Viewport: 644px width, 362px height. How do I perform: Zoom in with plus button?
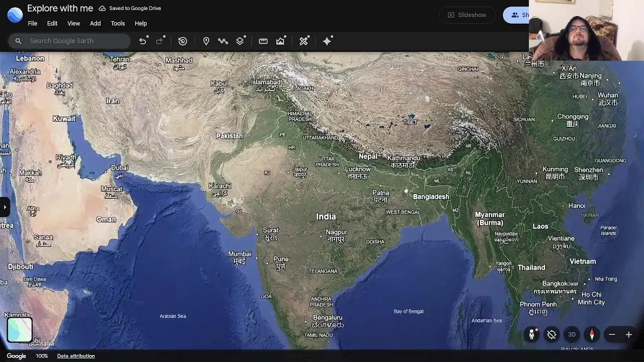tap(628, 334)
